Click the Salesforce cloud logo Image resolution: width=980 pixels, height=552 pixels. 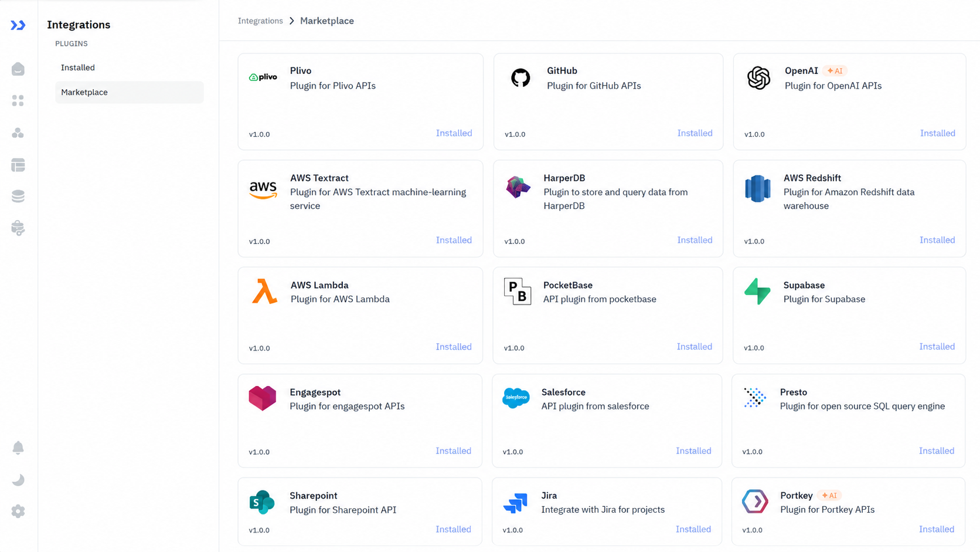pyautogui.click(x=516, y=398)
